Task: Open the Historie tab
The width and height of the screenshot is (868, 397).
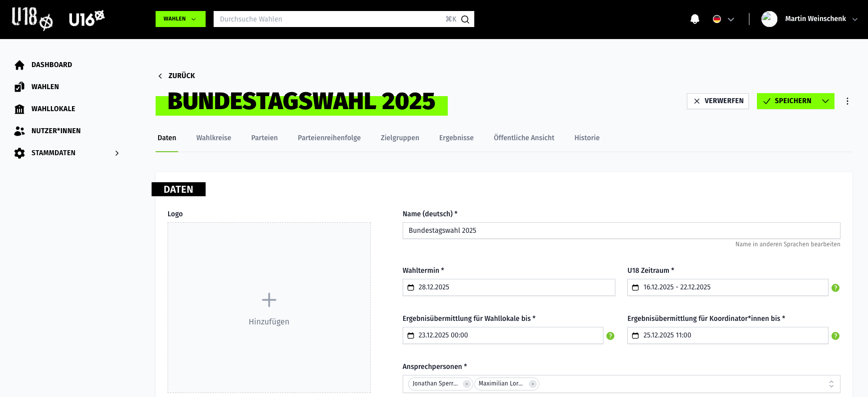Action: 587,138
